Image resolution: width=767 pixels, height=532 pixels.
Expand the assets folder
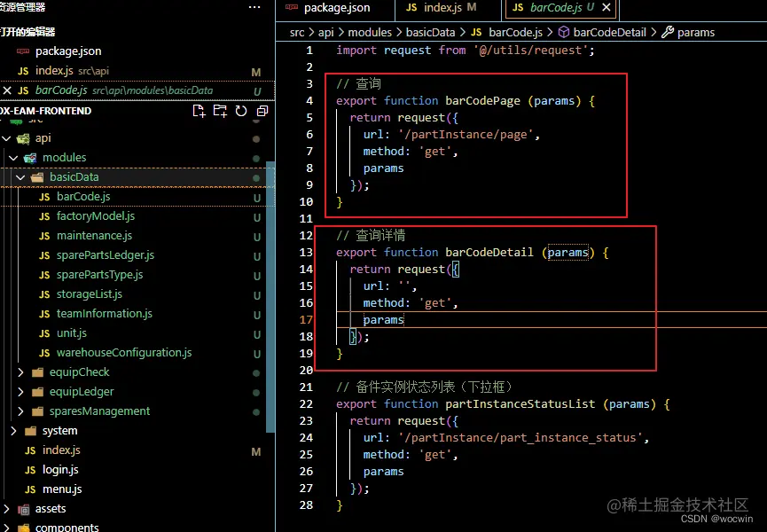(7, 509)
